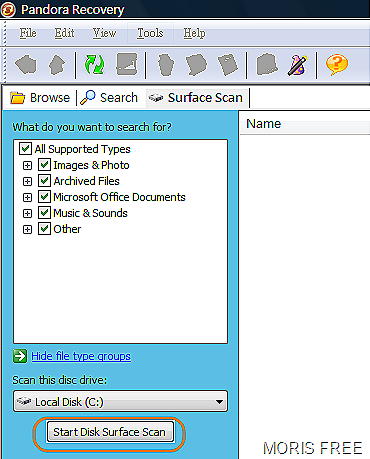Viewport: 370px width, 459px height.
Task: Launch the wizard via the magic wand icon
Action: tap(297, 65)
